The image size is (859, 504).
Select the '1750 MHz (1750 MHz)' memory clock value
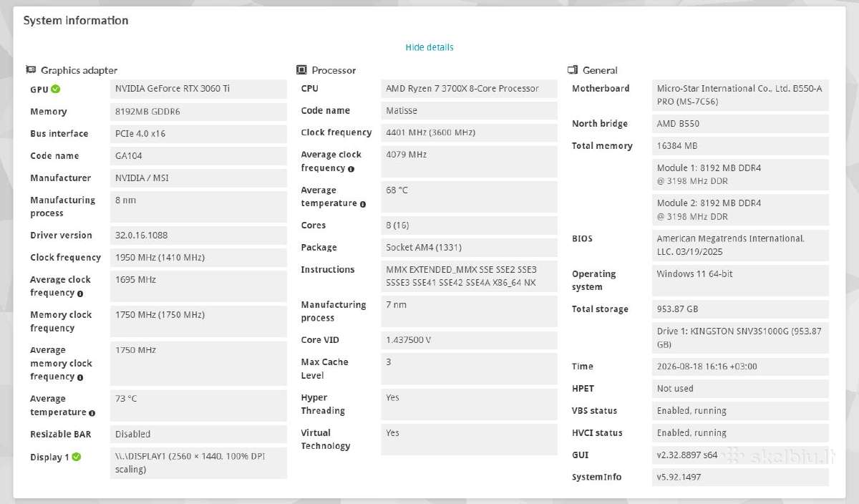pyautogui.click(x=198, y=321)
